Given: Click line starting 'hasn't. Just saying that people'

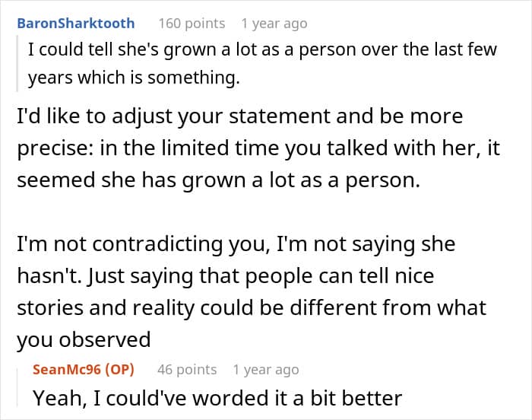Looking at the screenshot, I should [226, 276].
